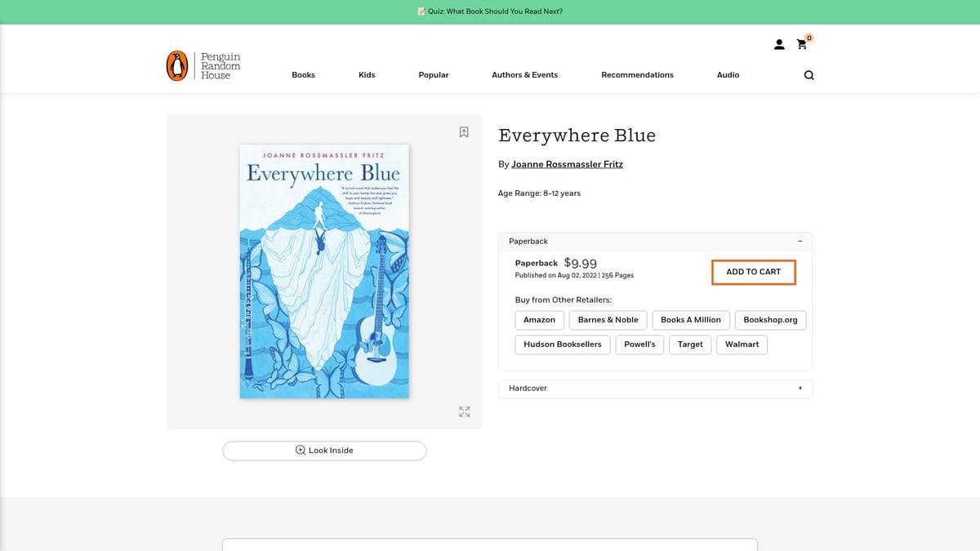Expand the book cover to fullscreen
This screenshot has height=551, width=980.
[x=464, y=412]
